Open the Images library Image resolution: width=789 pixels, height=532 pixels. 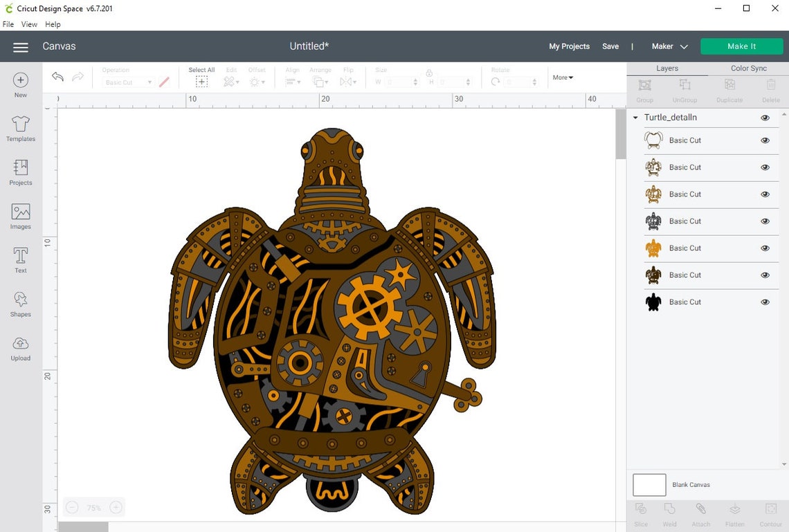(21, 217)
